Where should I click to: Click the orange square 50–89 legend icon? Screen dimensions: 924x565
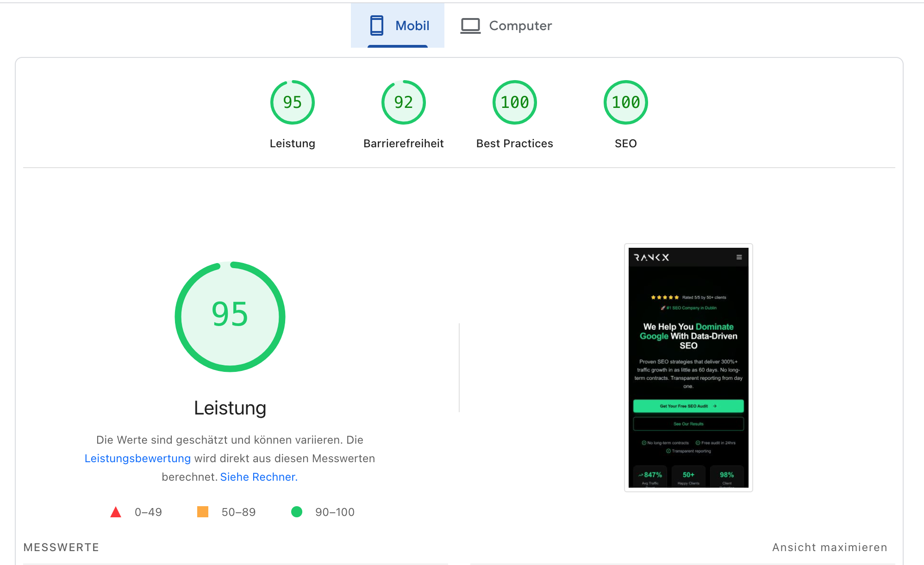click(203, 512)
